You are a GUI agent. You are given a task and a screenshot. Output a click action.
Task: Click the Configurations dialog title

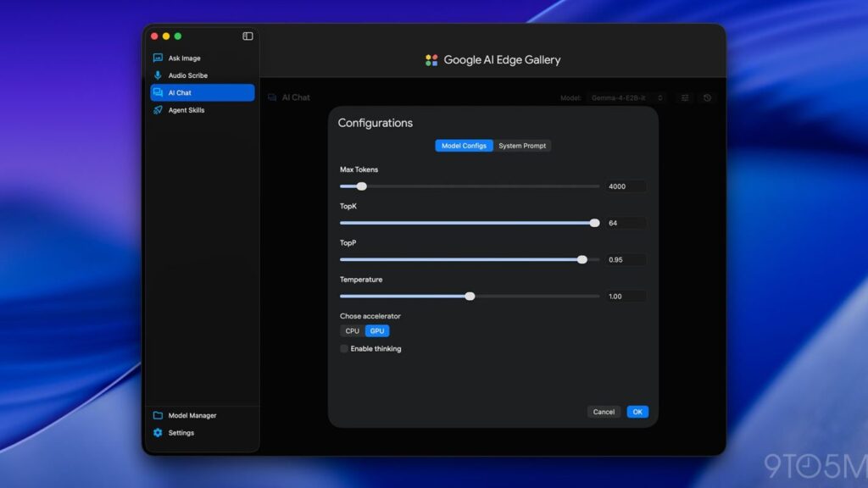click(376, 123)
